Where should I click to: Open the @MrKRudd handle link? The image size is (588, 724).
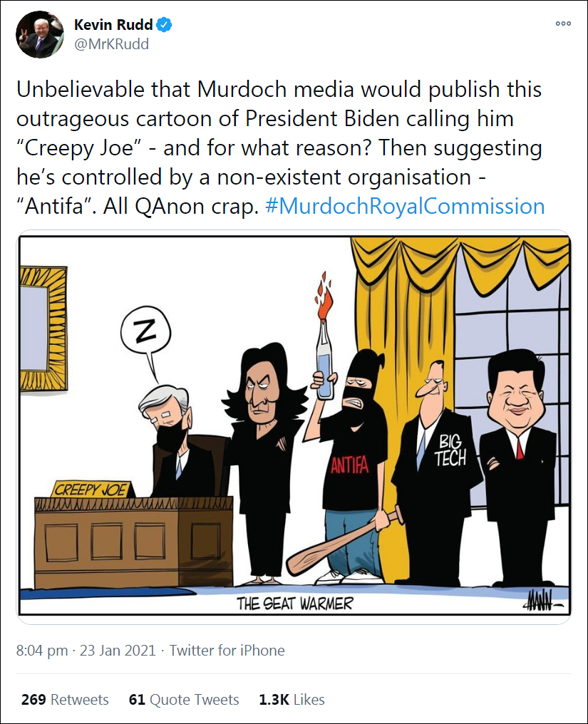111,44
